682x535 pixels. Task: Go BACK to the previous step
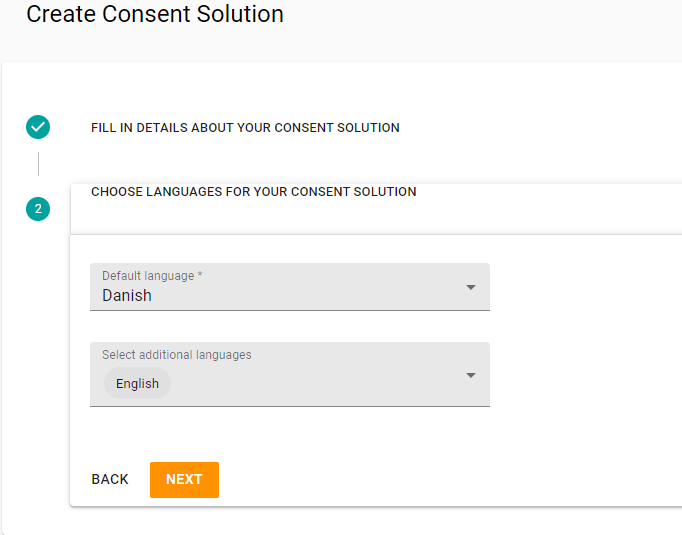click(110, 479)
